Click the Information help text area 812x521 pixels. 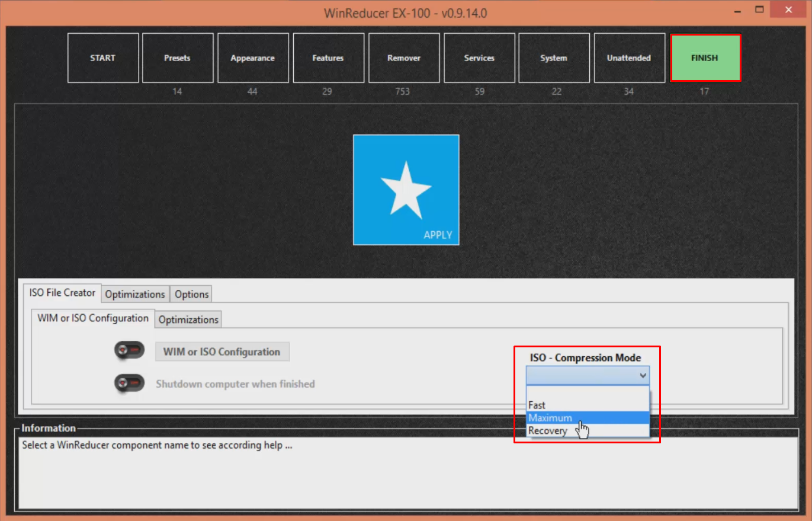click(408, 472)
